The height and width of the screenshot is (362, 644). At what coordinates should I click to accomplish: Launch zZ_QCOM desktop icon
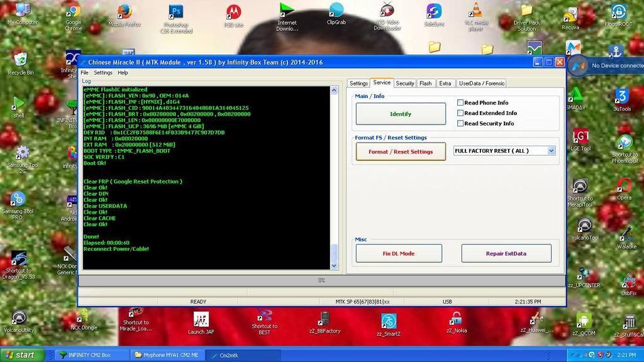pyautogui.click(x=584, y=325)
